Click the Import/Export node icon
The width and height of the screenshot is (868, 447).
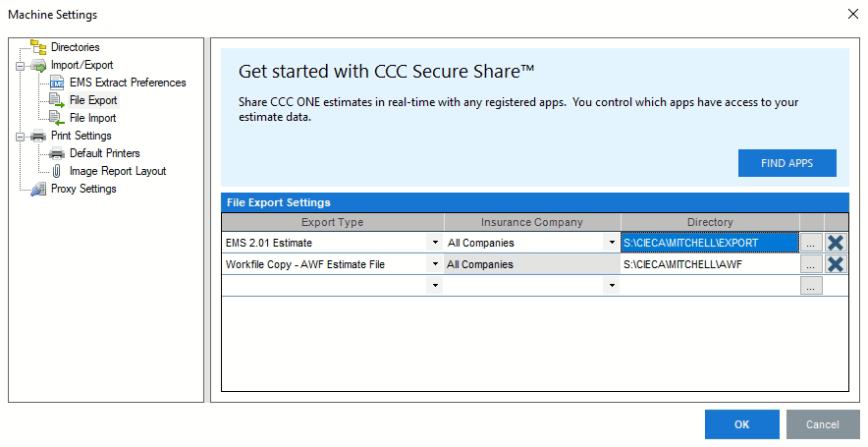38,66
